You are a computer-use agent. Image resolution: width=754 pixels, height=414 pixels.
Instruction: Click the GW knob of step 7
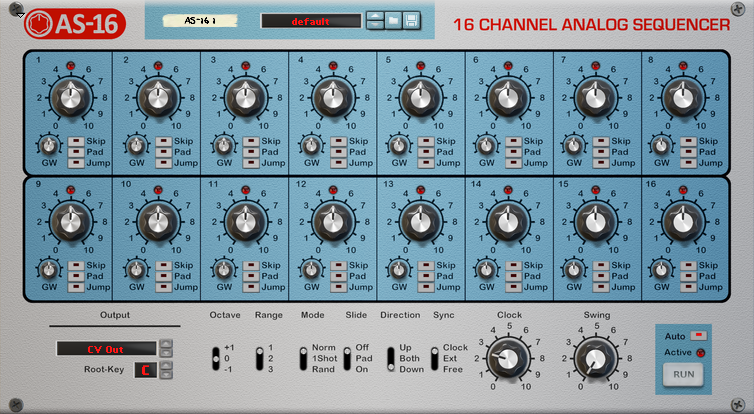click(x=573, y=145)
